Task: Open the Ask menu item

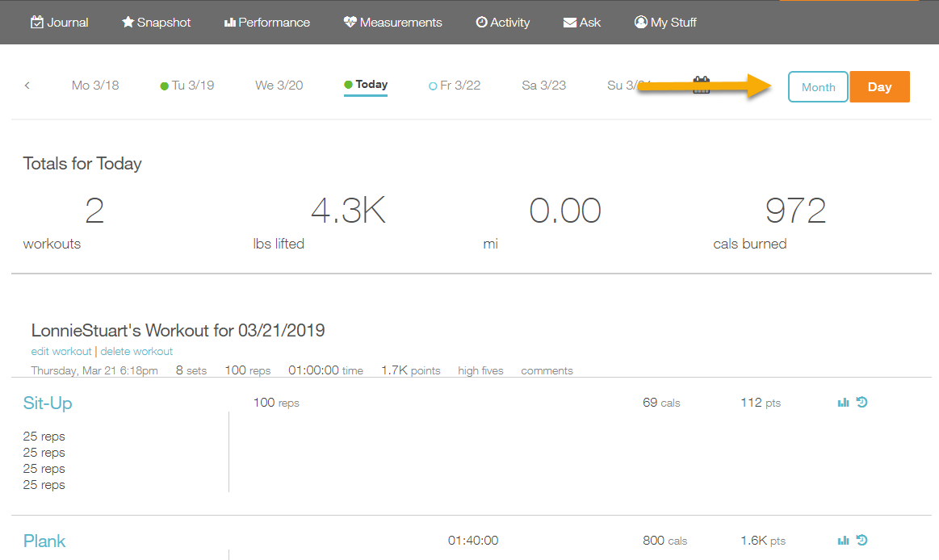Action: 581,23
